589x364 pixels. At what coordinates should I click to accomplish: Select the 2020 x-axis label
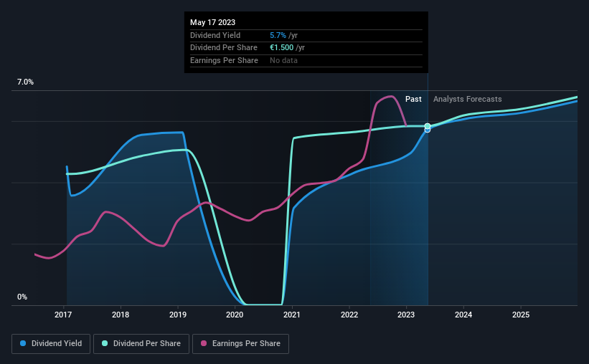(235, 315)
